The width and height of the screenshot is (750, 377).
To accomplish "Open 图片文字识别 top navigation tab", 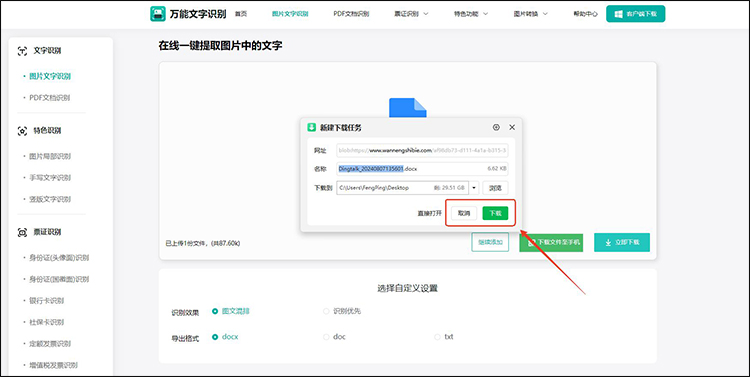I will (x=290, y=14).
